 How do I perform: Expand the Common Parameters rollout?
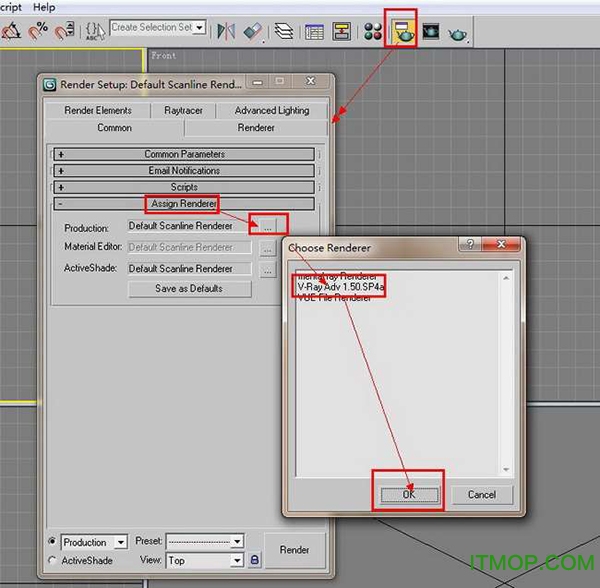click(x=184, y=154)
